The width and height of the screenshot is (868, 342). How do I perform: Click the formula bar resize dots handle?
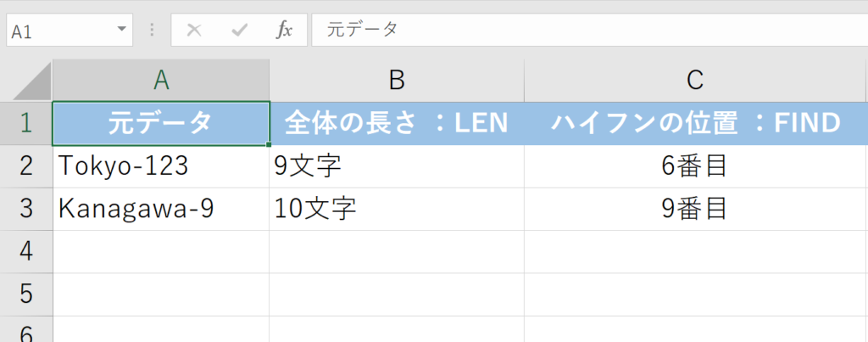pos(153,31)
